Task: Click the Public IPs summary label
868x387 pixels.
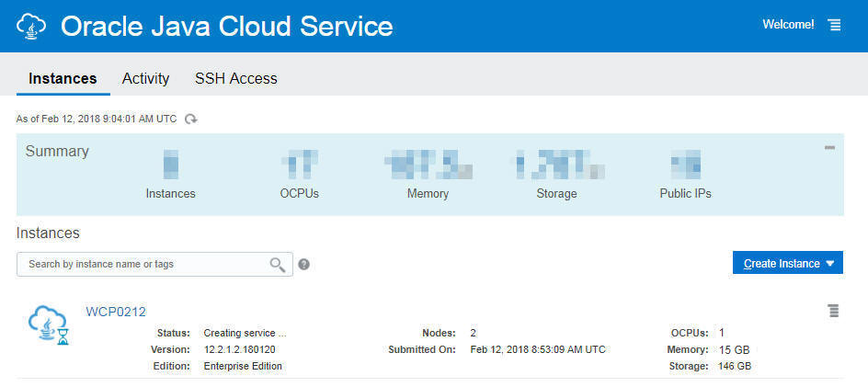Action: [685, 194]
